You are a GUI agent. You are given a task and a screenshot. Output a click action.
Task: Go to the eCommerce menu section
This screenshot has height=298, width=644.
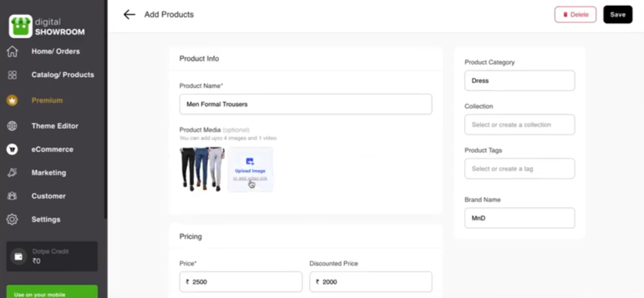(x=52, y=149)
